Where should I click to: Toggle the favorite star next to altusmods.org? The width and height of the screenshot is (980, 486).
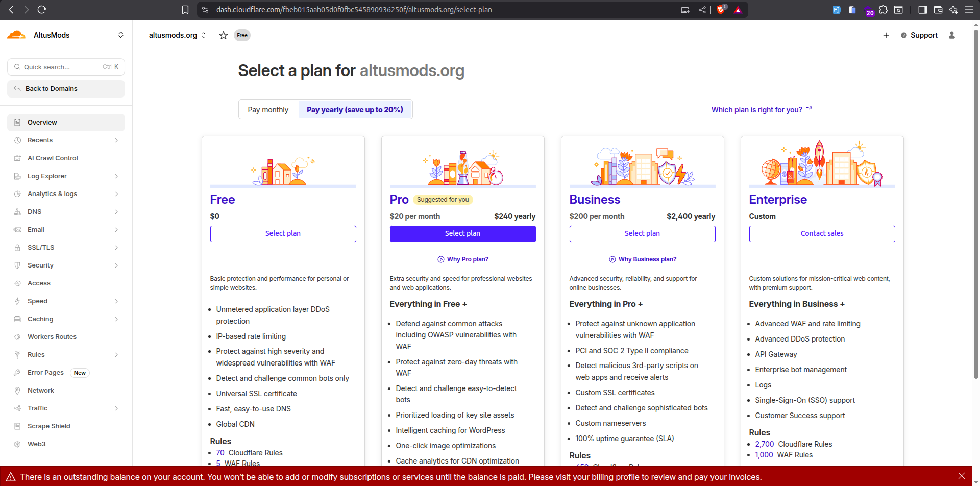coord(223,35)
